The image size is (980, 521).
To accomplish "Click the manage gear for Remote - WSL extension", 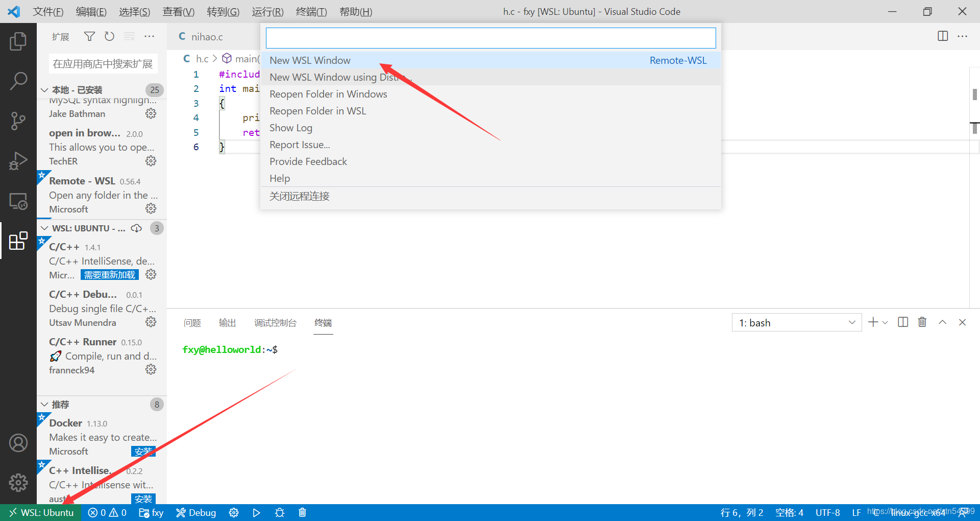I will [151, 208].
